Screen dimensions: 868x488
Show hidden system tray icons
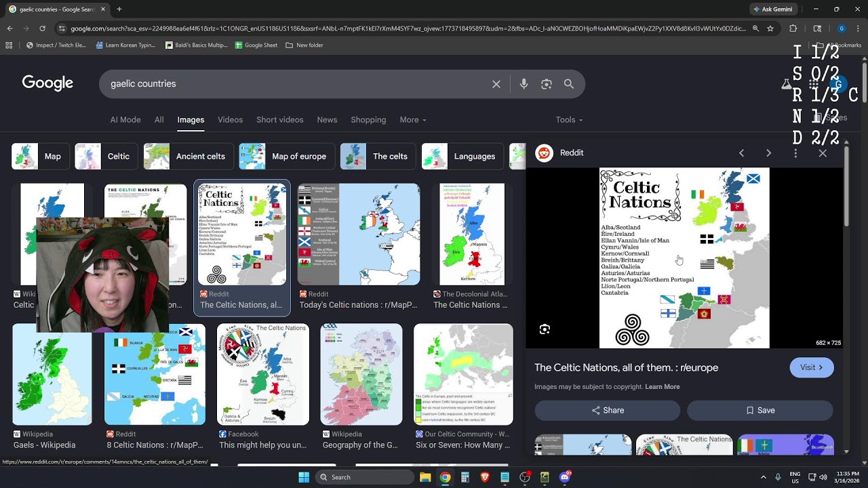coord(763,477)
